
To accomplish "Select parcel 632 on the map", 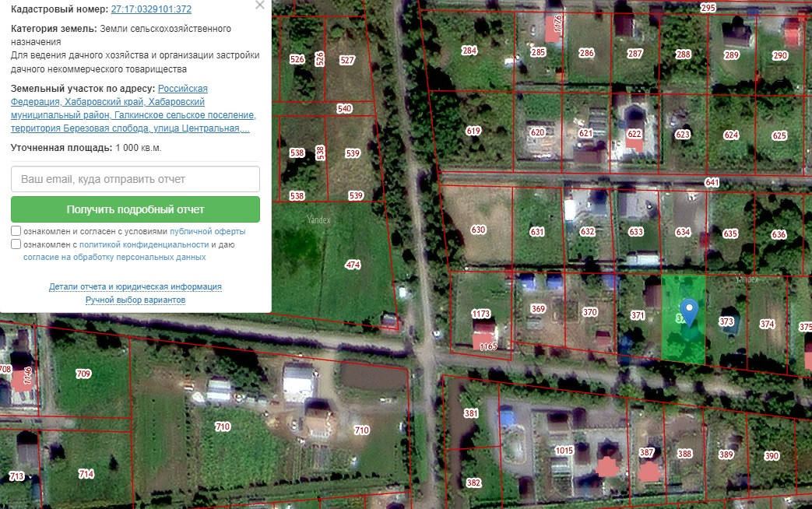I will pyautogui.click(x=587, y=231).
